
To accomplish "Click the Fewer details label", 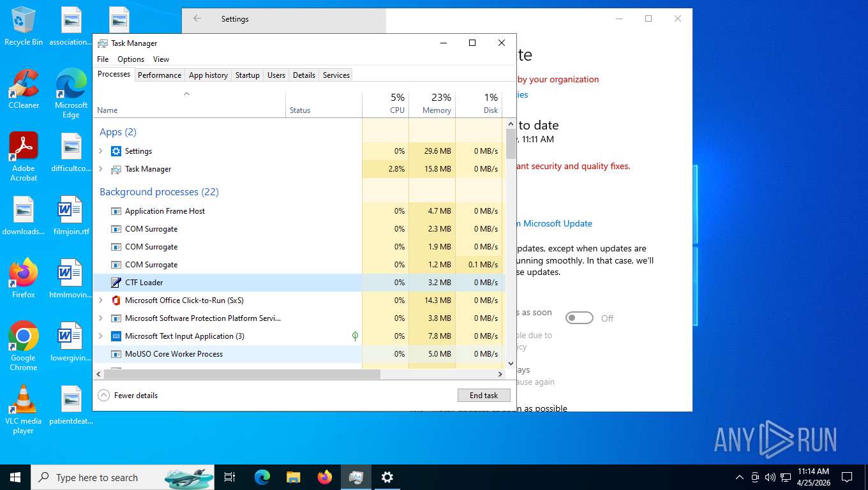I will click(x=136, y=396).
